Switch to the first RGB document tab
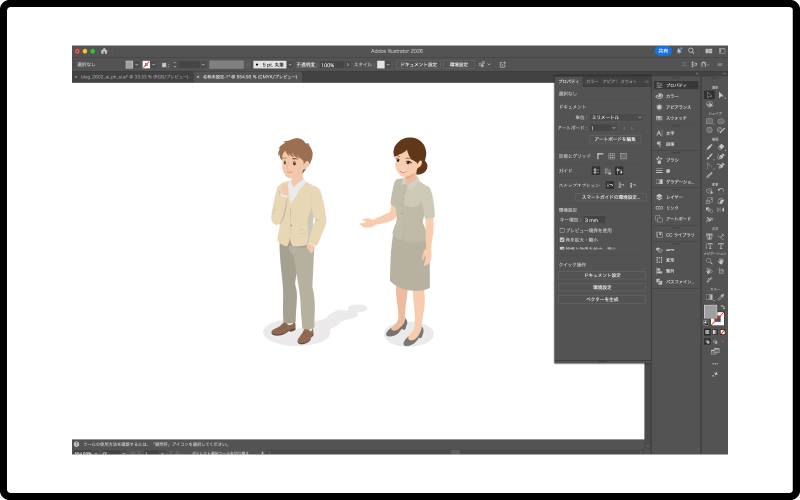Image resolution: width=800 pixels, height=500 pixels. point(137,76)
